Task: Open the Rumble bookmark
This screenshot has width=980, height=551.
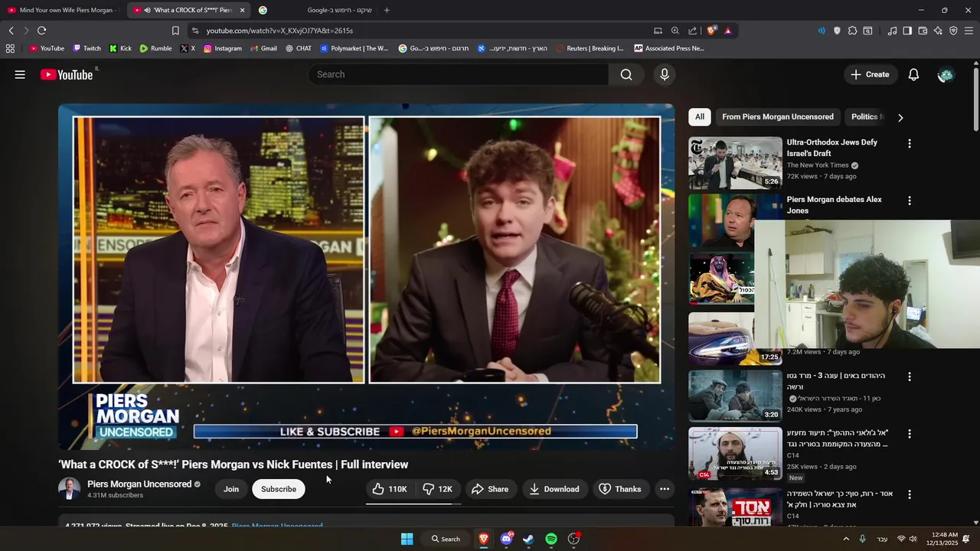Action: coord(155,48)
